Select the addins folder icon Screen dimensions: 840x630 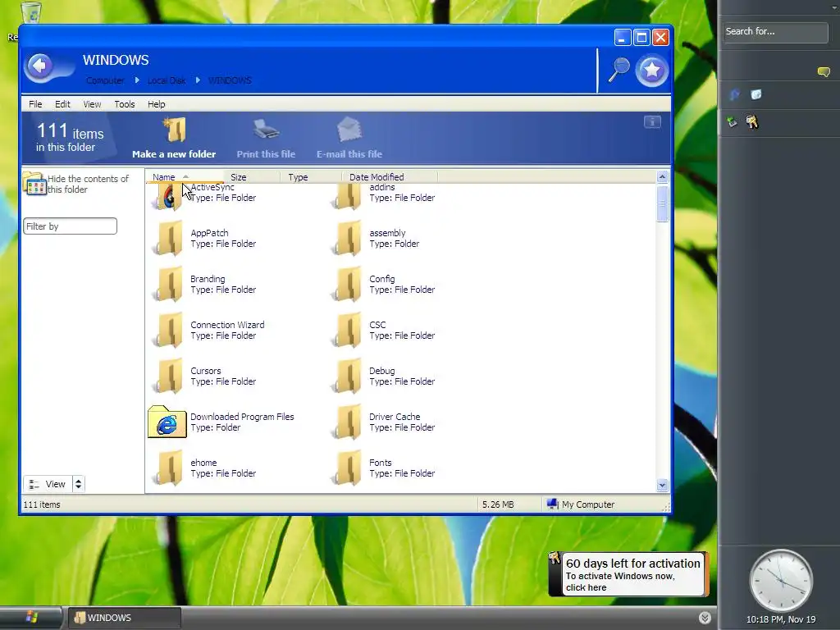tap(347, 196)
